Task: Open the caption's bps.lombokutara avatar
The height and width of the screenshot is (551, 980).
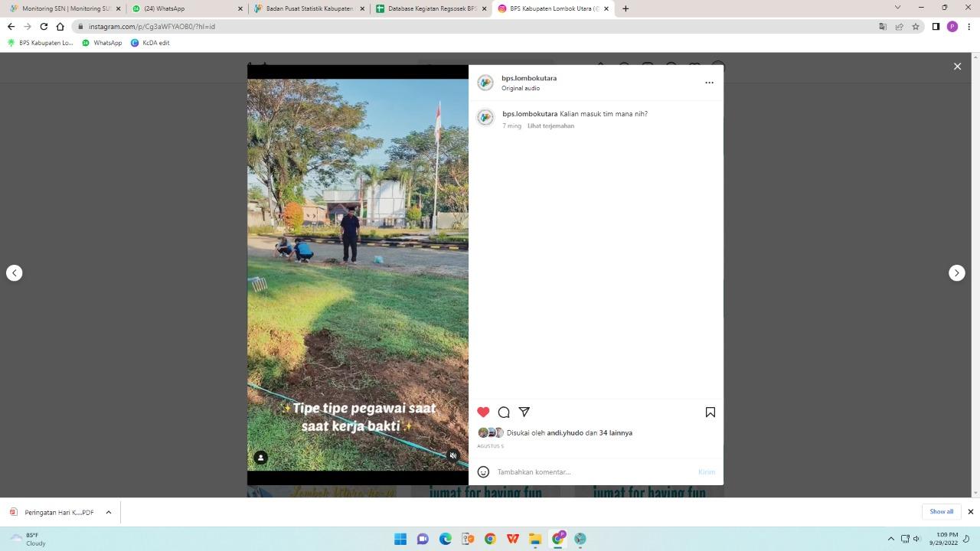Action: 485,117
